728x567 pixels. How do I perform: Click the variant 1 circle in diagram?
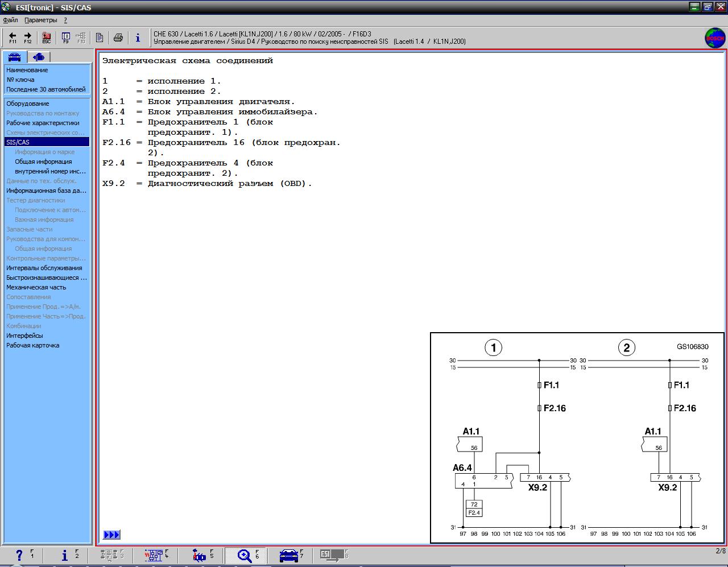coord(493,347)
